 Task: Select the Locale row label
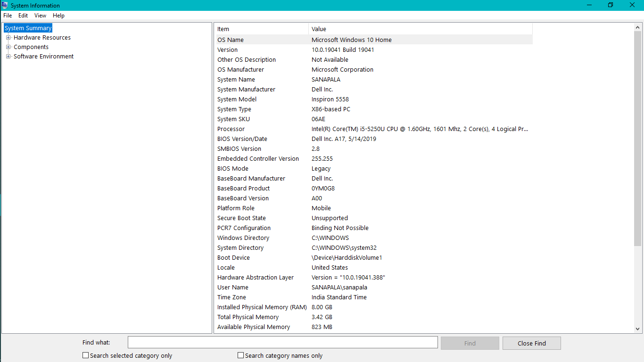point(226,268)
